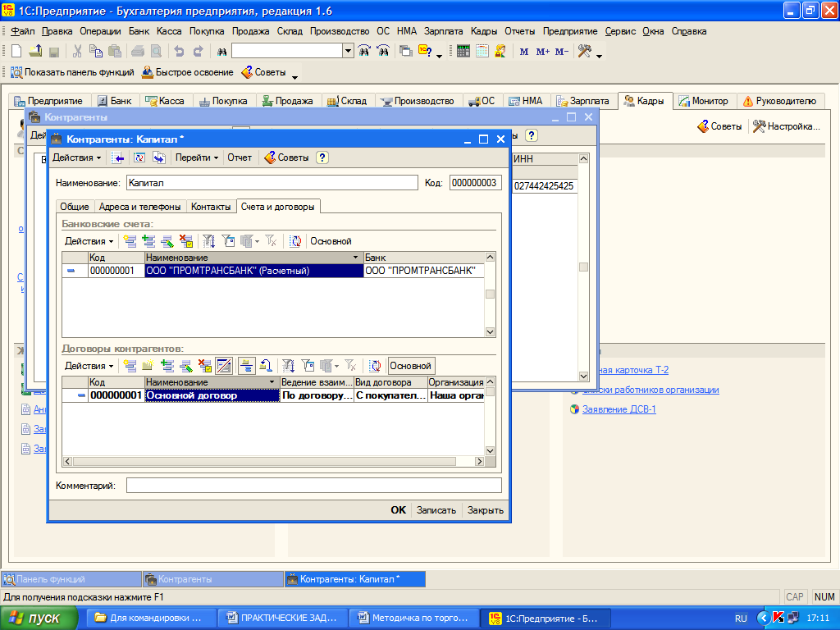Viewport: 840px width, 630px height.
Task: Copy bank account via green plus icon
Action: point(148,241)
